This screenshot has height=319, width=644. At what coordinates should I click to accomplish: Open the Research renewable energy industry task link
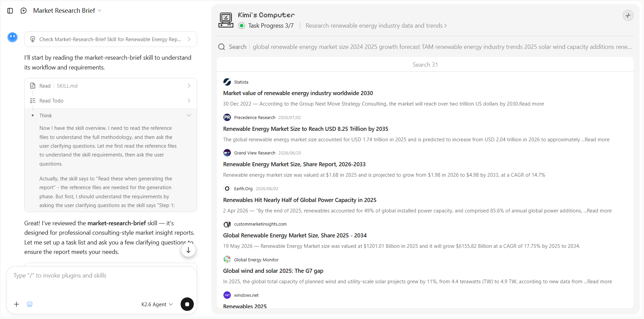[376, 26]
